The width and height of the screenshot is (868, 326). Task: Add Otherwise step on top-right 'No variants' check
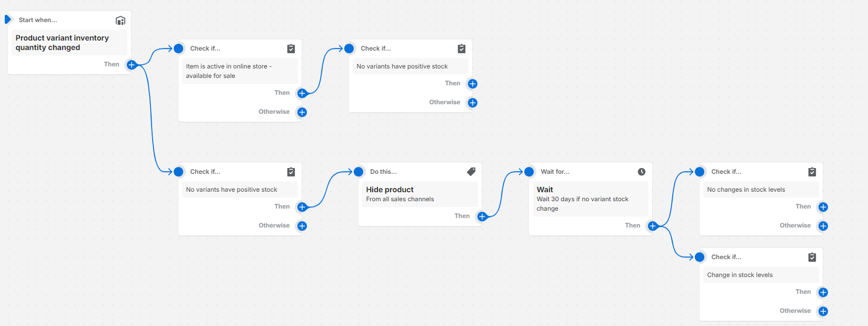tap(473, 103)
